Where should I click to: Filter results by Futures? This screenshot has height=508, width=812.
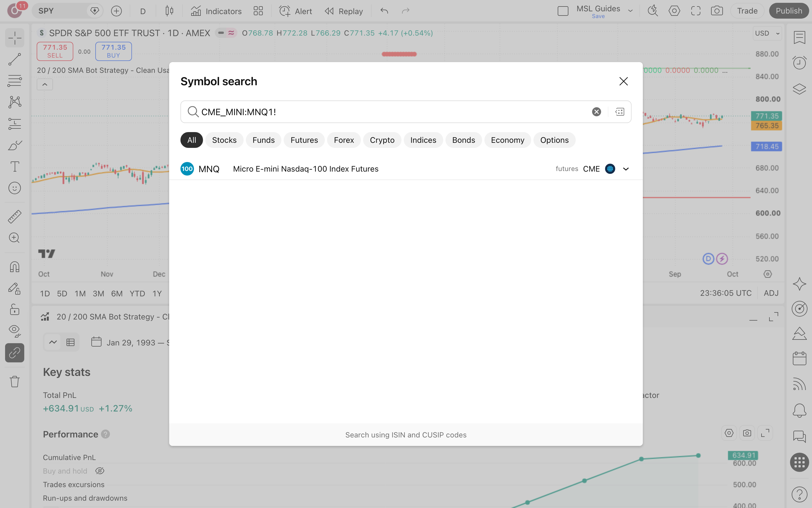(304, 140)
